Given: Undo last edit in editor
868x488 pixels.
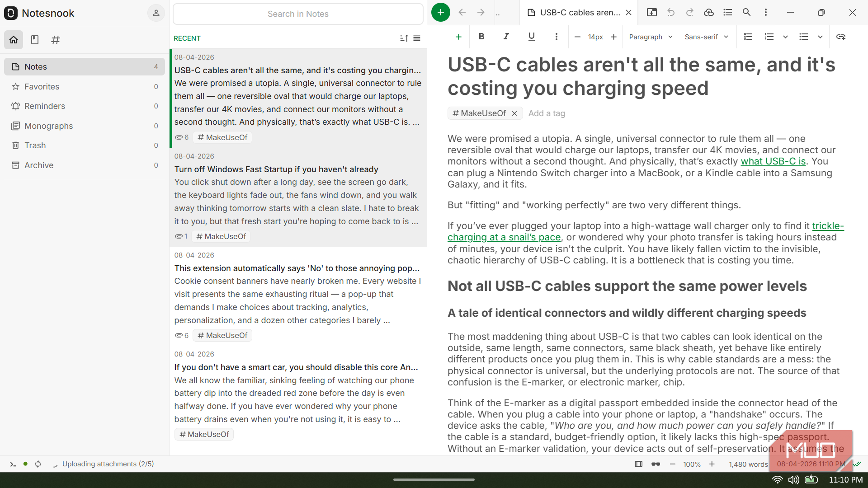Looking at the screenshot, I should pos(671,13).
